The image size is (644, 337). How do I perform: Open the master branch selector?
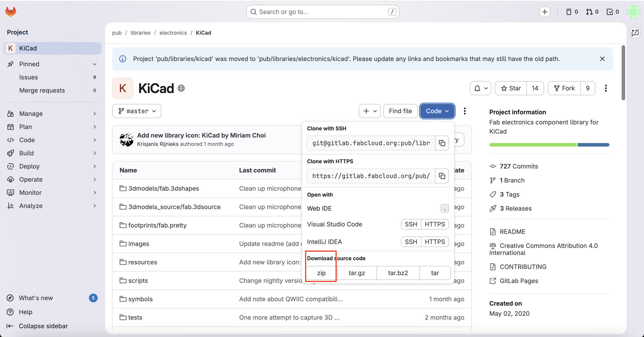[137, 111]
